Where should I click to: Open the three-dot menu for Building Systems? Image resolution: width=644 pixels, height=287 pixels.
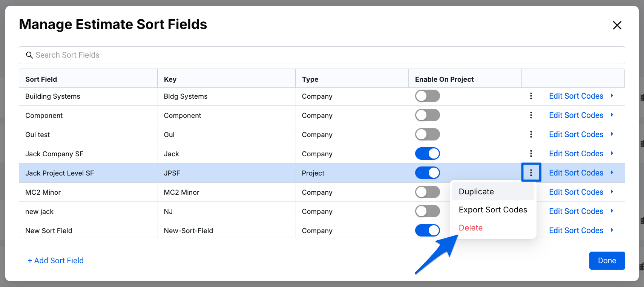click(x=531, y=96)
